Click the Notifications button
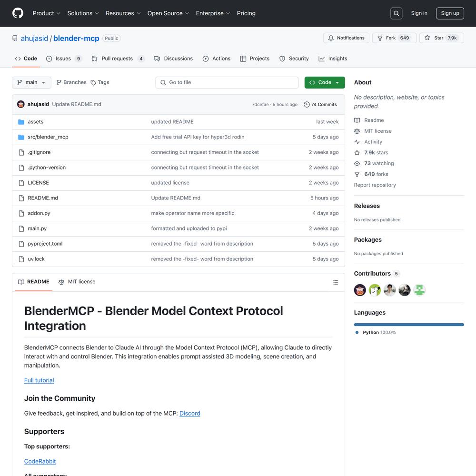This screenshot has height=476, width=476. pyautogui.click(x=346, y=38)
